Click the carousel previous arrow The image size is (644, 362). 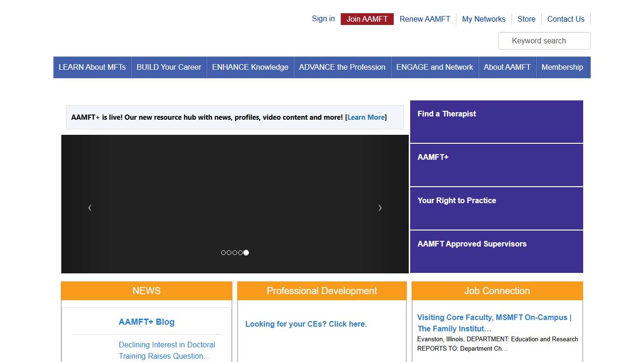tap(90, 207)
